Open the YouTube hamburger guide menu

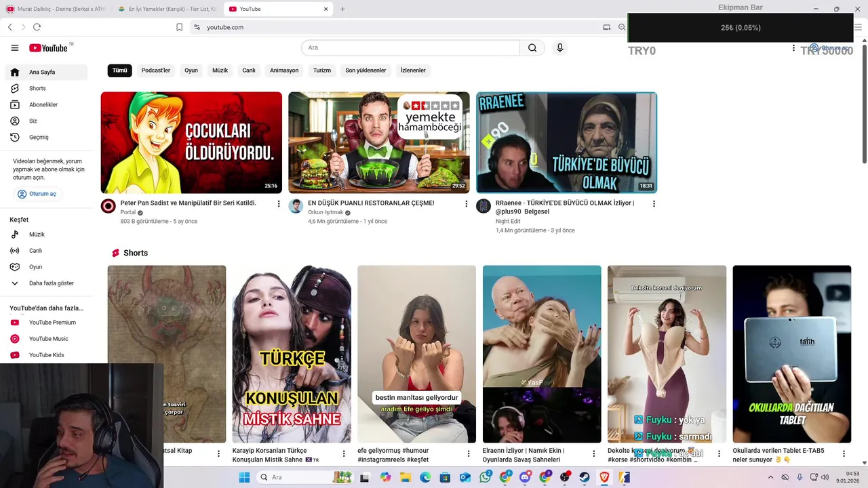(14, 47)
